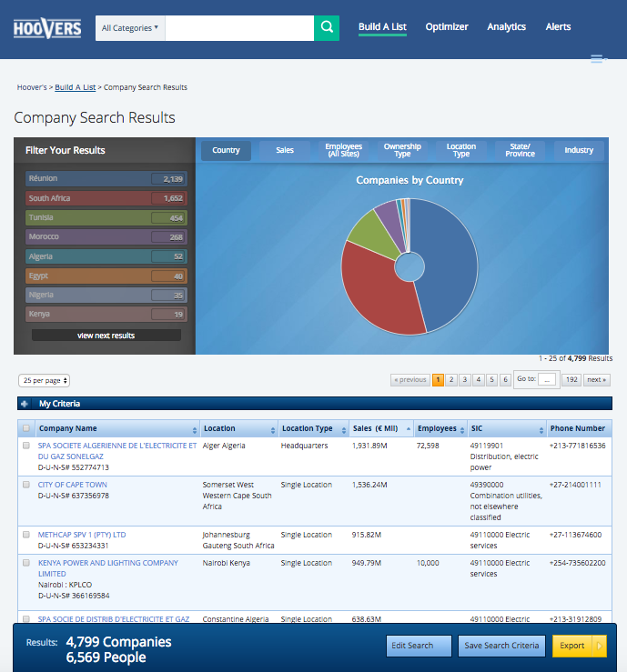Image resolution: width=627 pixels, height=672 pixels.
Task: Select the Industry chart tab
Action: click(x=579, y=150)
